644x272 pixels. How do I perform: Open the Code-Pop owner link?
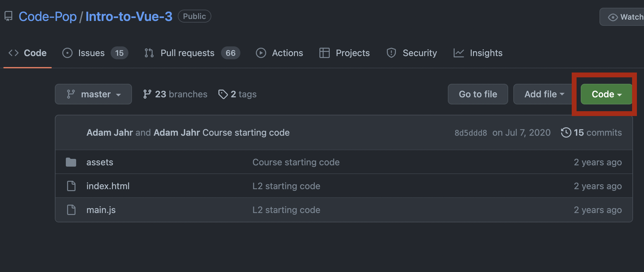(48, 16)
